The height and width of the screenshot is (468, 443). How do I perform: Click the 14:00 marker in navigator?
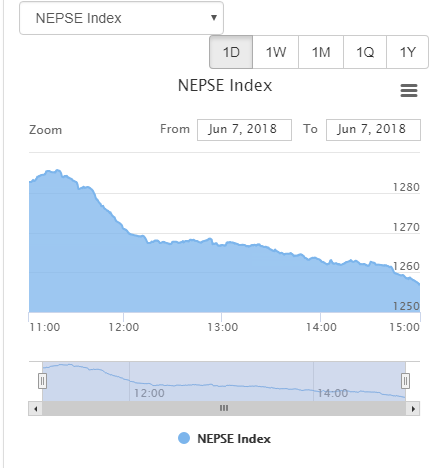333,393
